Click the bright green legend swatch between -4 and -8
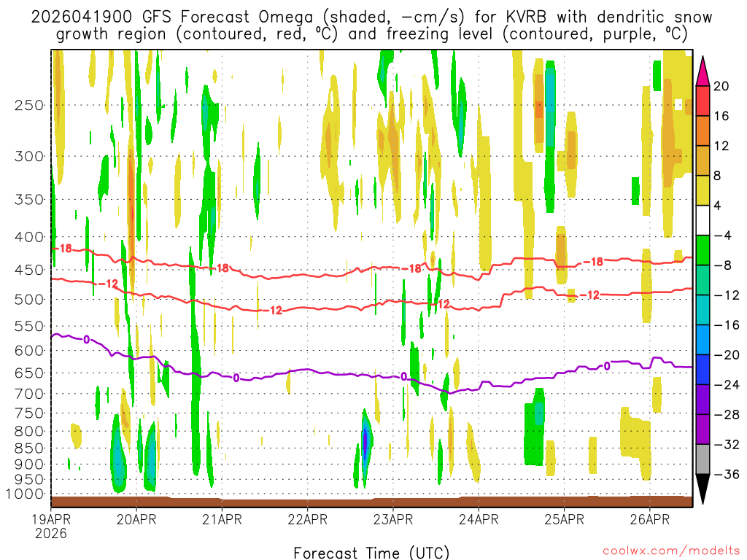Screen dimensions: 747x560 [703, 251]
